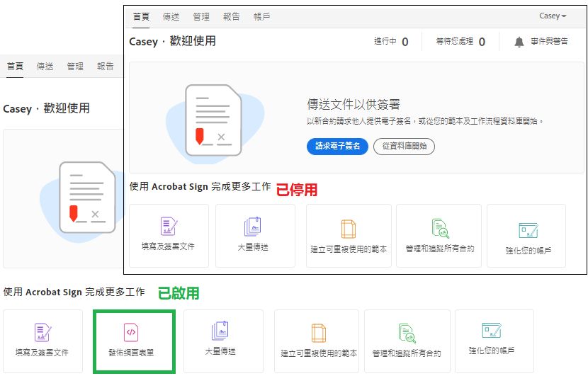The image size is (588, 376).
Task: Select 大量傳送 label in 已啟用 row
Action: pos(220,351)
